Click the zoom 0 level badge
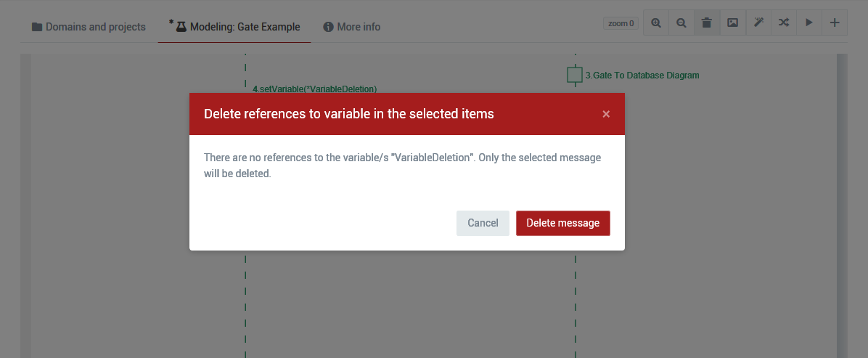This screenshot has width=868, height=358. point(621,23)
